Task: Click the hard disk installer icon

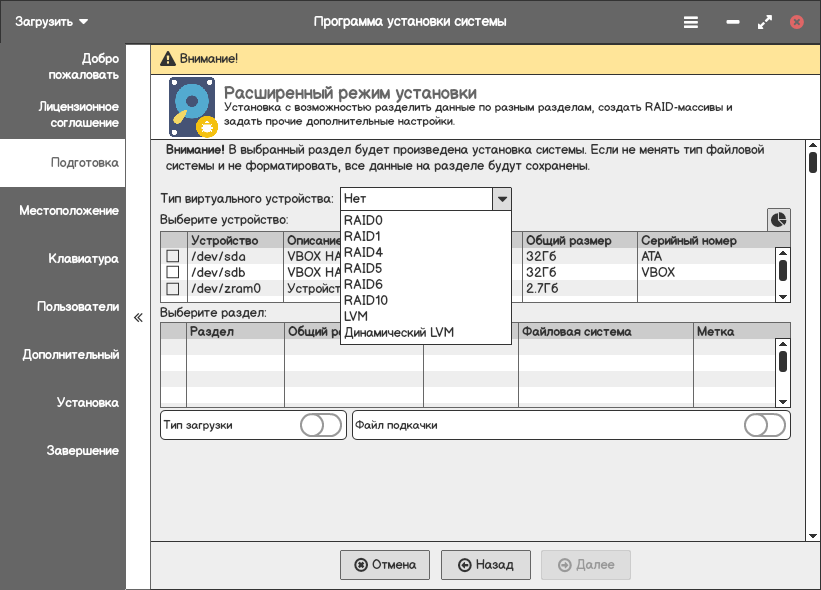Action: (x=191, y=108)
